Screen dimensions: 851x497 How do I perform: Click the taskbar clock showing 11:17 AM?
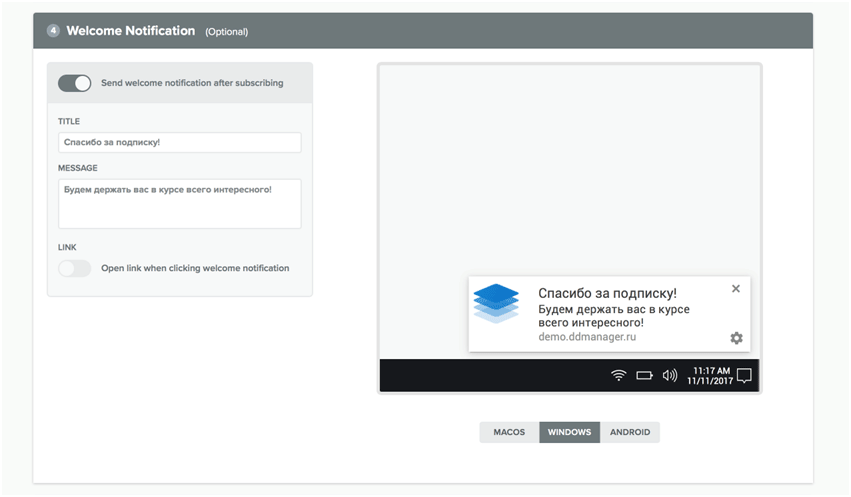(x=710, y=376)
